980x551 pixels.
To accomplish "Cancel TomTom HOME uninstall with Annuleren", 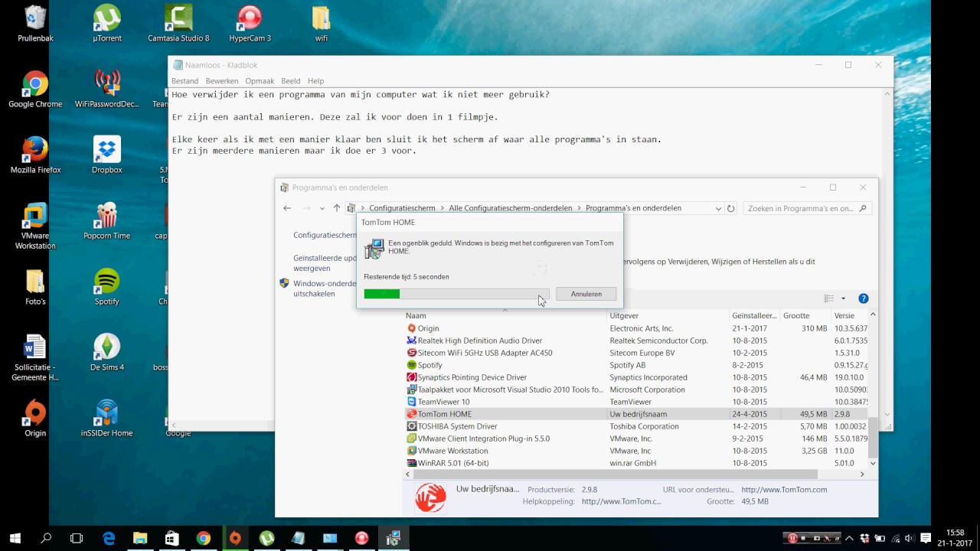I will [x=586, y=294].
